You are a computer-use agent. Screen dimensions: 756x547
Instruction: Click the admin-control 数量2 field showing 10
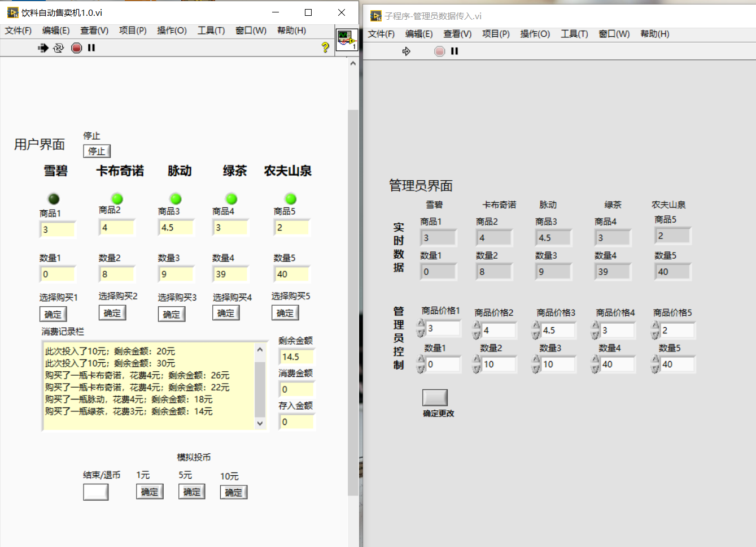click(499, 364)
